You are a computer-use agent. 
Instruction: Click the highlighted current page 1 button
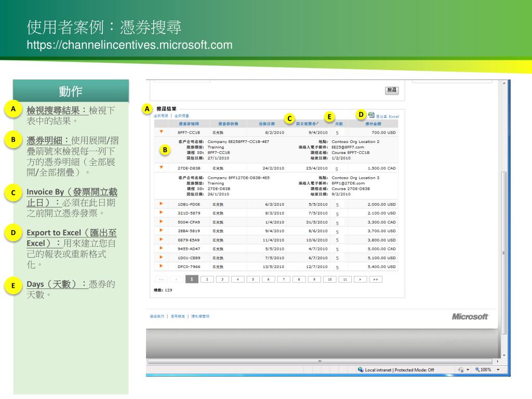point(192,279)
